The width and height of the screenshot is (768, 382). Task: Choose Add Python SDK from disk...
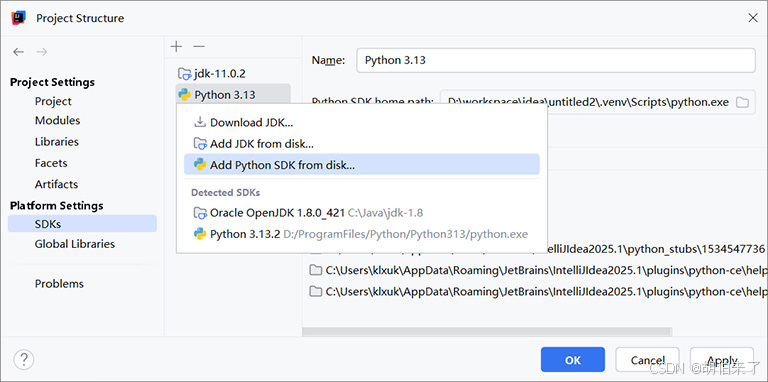(362, 165)
